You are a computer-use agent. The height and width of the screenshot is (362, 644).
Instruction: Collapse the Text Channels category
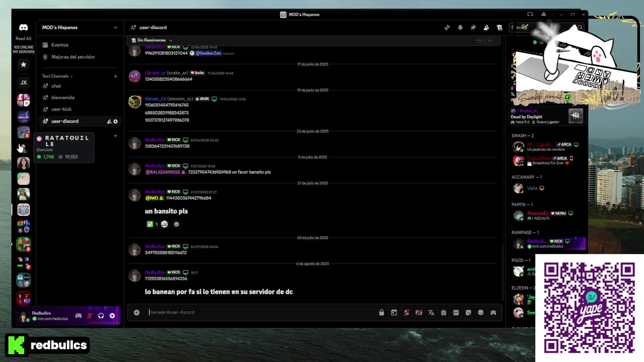tap(57, 76)
